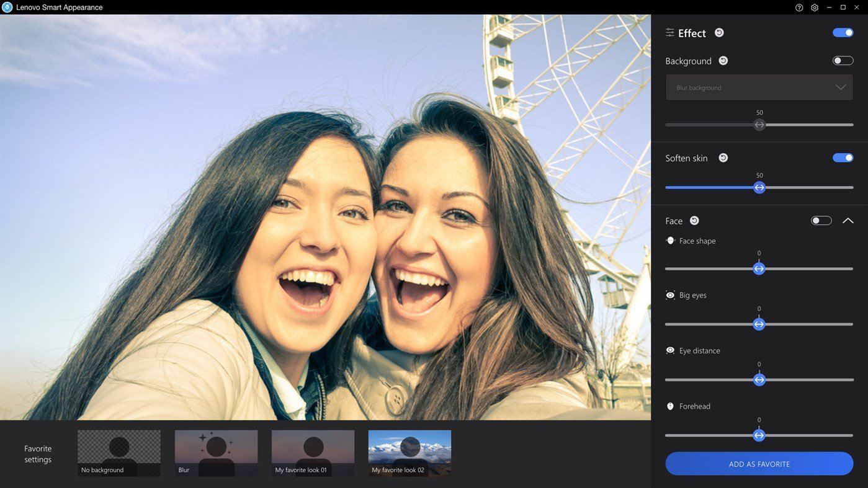
Task: Click the Effect sliders icon in header
Action: click(x=669, y=33)
